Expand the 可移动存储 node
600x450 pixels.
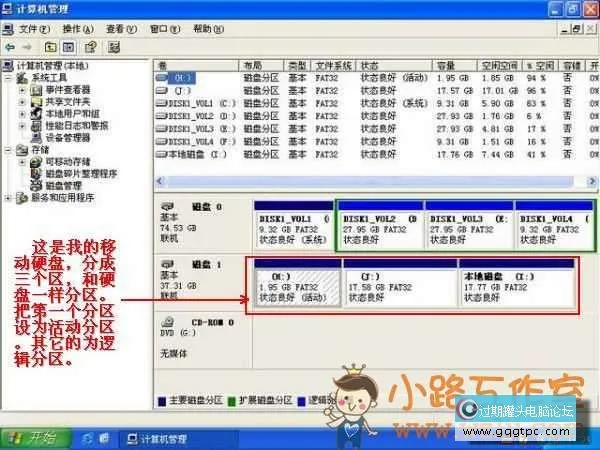click(x=23, y=162)
